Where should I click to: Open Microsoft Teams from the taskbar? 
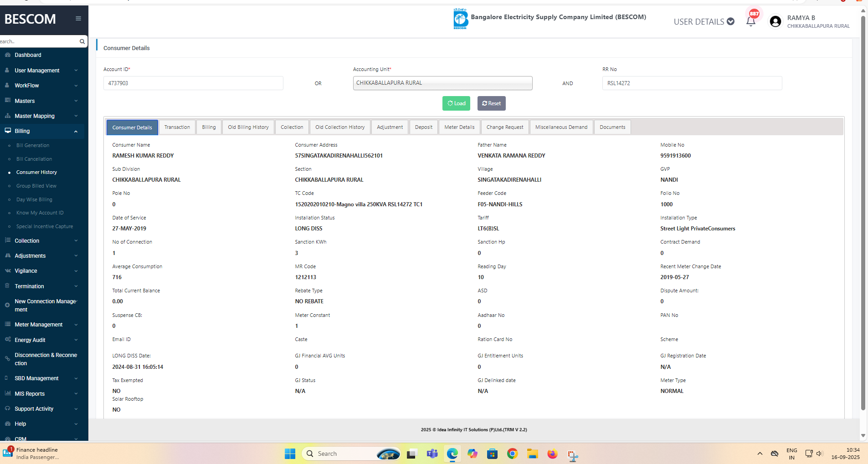pyautogui.click(x=432, y=454)
